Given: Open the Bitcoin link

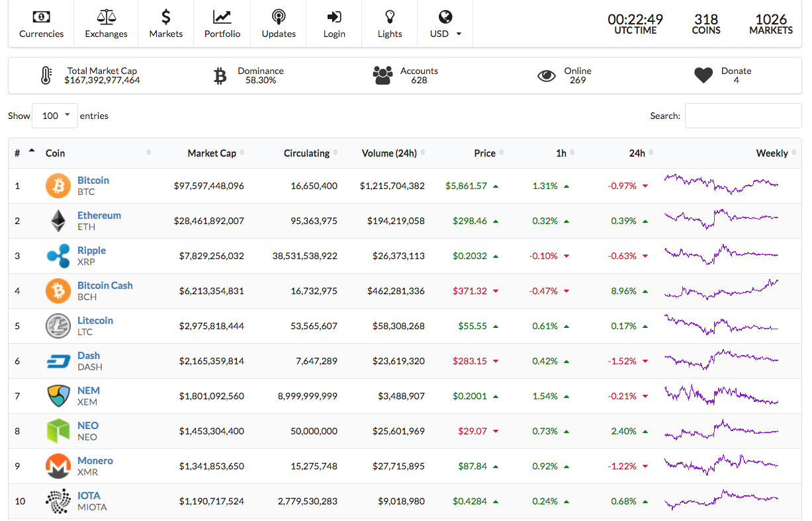Looking at the screenshot, I should coord(93,180).
